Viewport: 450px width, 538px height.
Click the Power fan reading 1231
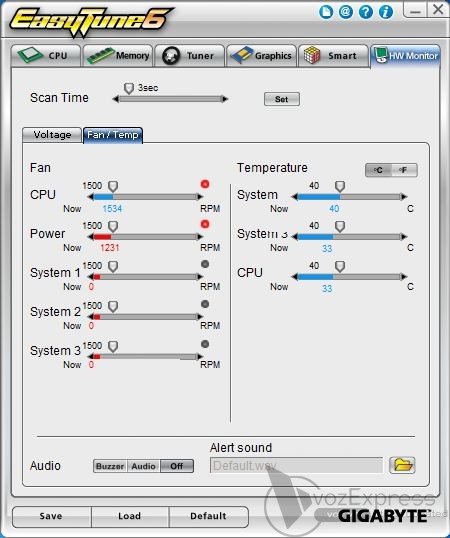point(110,248)
